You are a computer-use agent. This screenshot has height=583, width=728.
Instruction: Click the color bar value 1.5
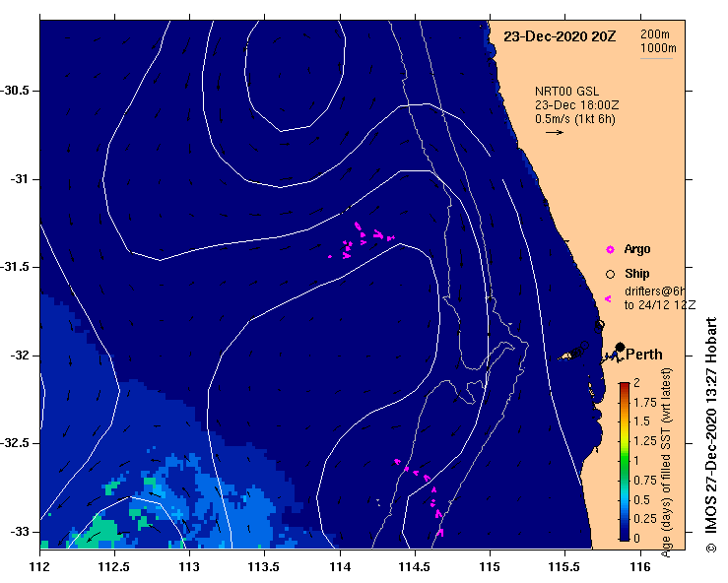click(x=641, y=421)
